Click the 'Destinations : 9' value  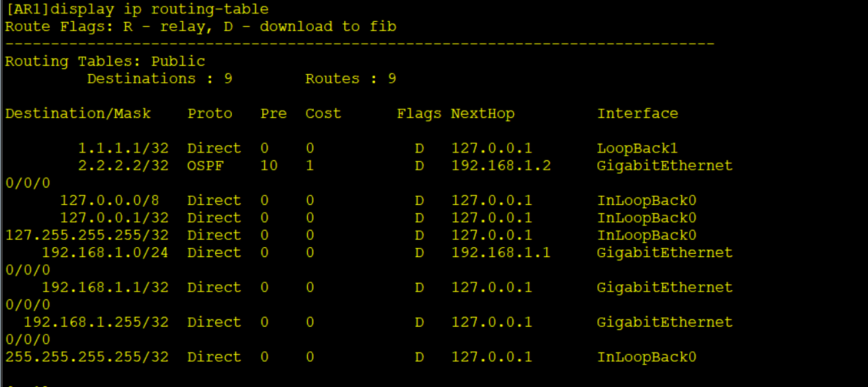(160, 78)
